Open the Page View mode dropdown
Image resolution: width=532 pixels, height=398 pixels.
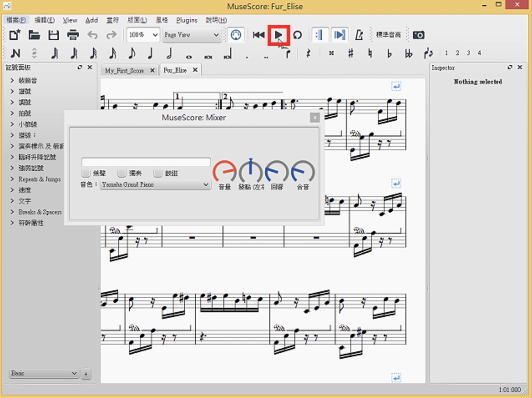tap(192, 35)
